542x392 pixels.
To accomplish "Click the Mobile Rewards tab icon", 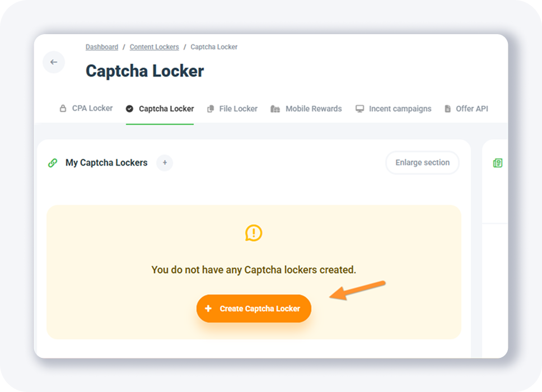I will click(275, 109).
